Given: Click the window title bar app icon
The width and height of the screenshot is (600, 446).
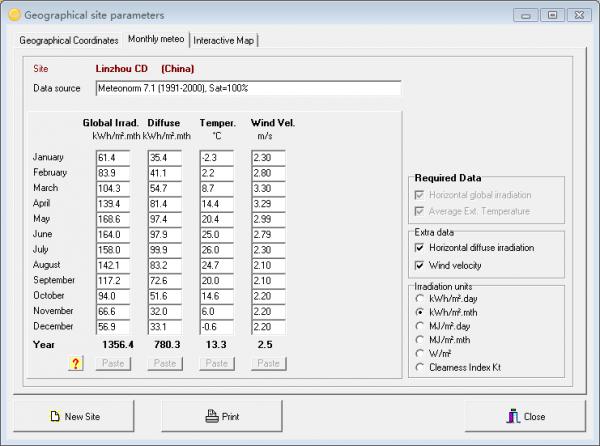Looking at the screenshot, I should (12, 15).
